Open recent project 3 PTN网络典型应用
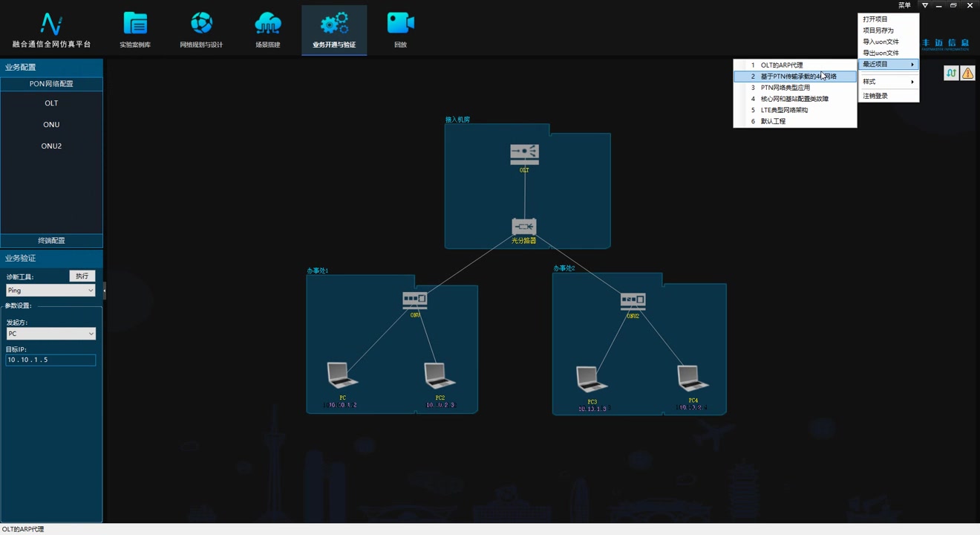Image resolution: width=980 pixels, height=535 pixels. click(x=795, y=88)
